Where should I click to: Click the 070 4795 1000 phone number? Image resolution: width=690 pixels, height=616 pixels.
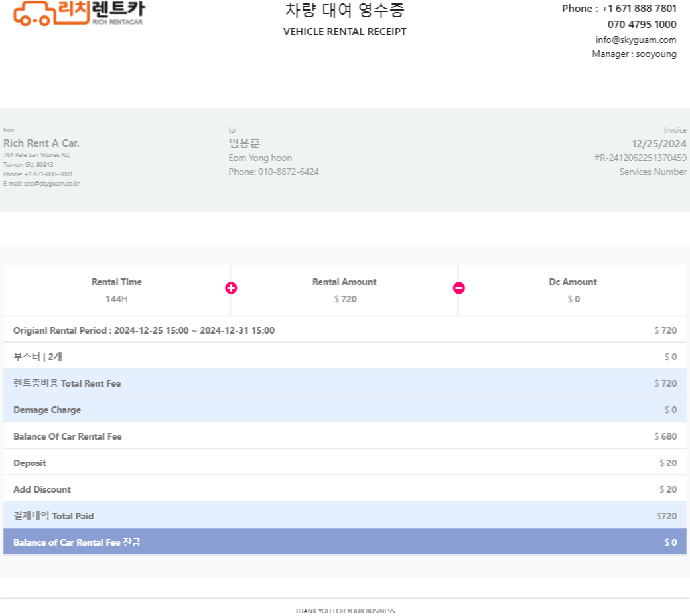coord(642,25)
